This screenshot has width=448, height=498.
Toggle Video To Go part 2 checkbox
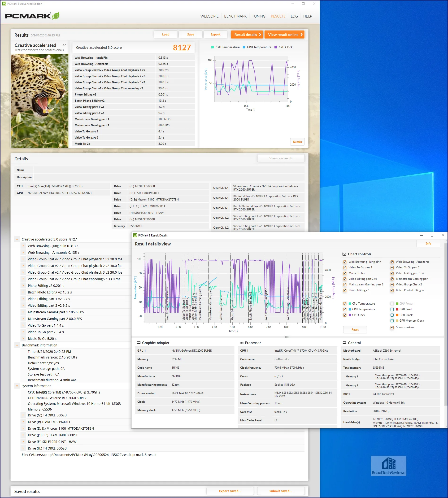392,267
